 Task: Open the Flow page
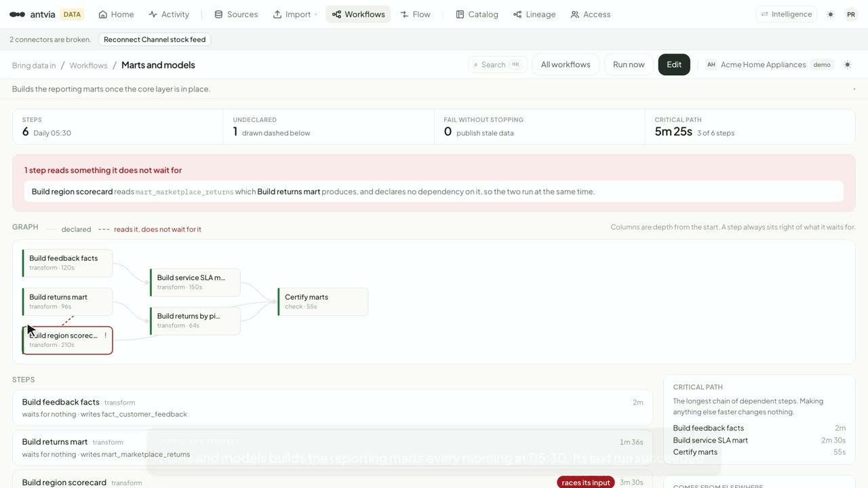tap(415, 14)
